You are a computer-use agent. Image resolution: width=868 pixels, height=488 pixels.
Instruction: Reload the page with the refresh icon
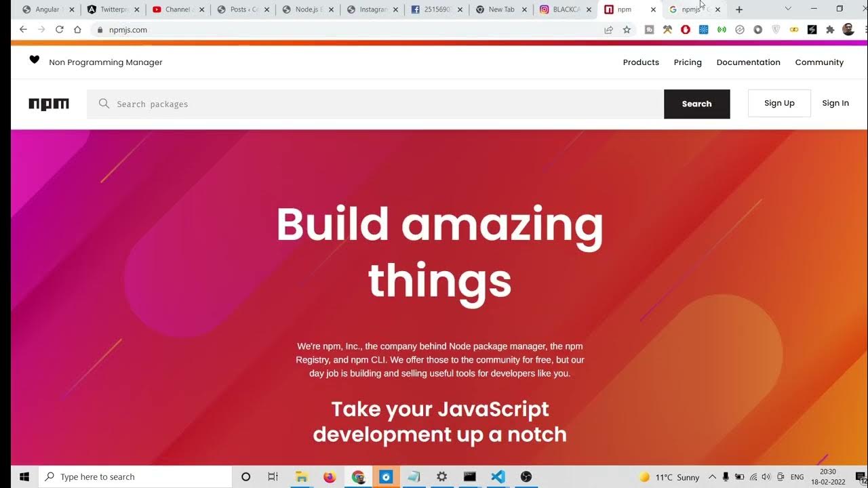click(60, 30)
